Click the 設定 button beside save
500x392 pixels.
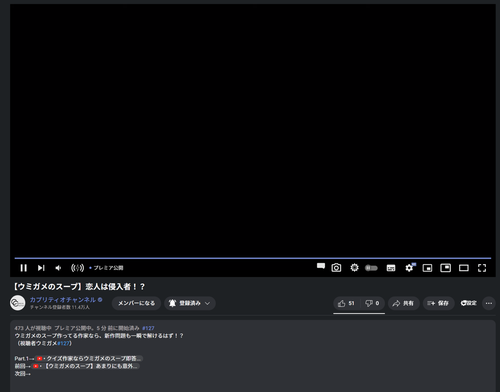(x=469, y=303)
